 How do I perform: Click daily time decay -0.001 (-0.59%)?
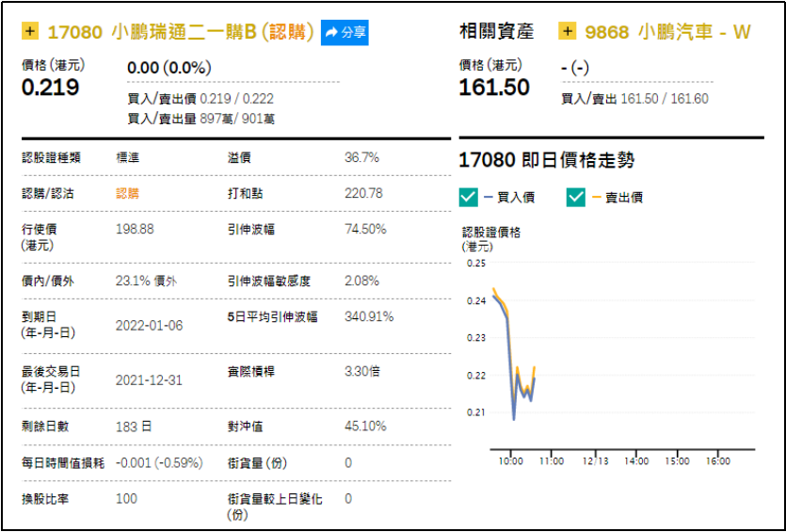pos(159,463)
